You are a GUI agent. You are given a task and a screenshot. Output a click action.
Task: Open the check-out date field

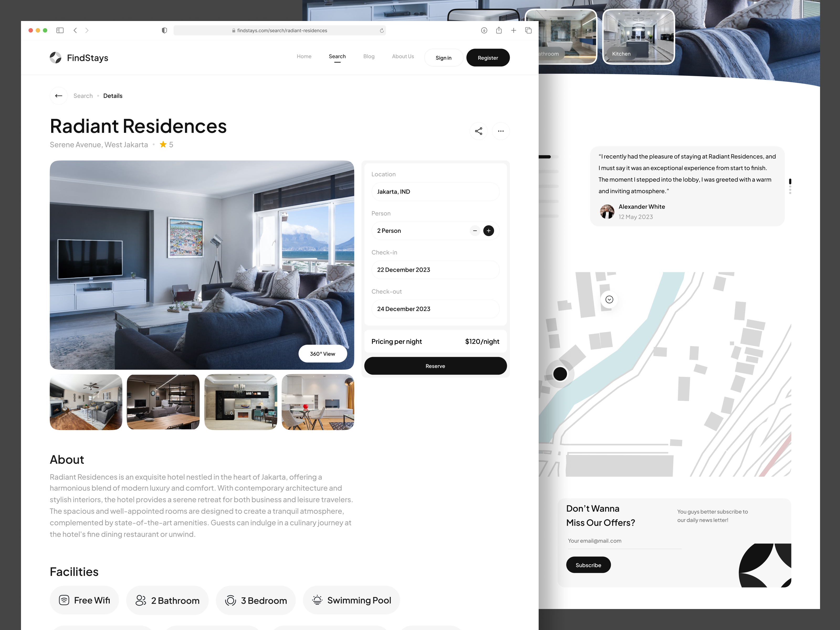point(435,309)
